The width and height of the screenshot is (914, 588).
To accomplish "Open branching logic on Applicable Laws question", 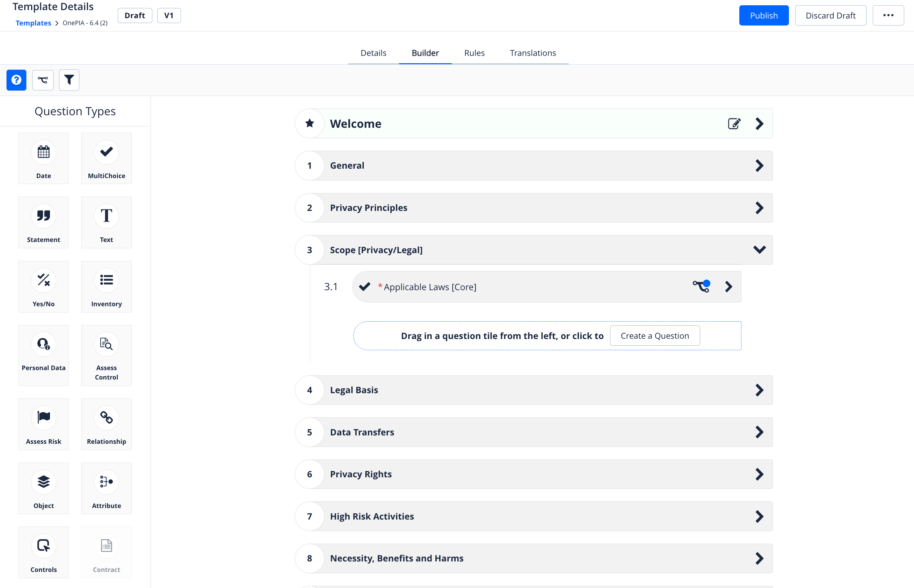I will pyautogui.click(x=701, y=286).
